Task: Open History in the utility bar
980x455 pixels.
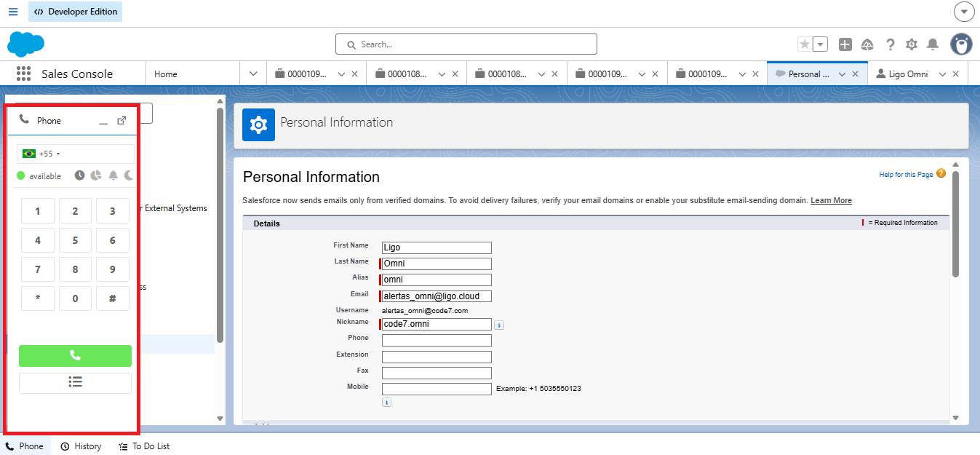Action: [x=81, y=446]
